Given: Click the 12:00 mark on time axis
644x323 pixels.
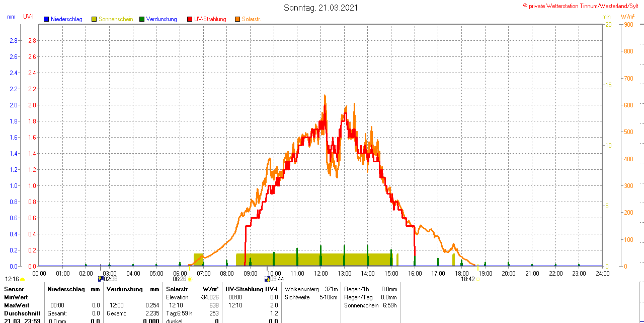Looking at the screenshot, I should pyautogui.click(x=321, y=273).
